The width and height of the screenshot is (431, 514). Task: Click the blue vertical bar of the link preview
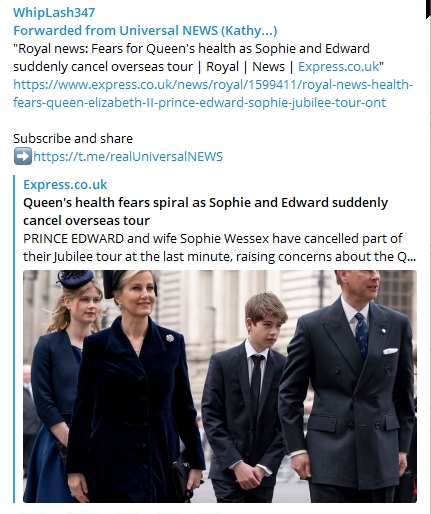coord(14,339)
